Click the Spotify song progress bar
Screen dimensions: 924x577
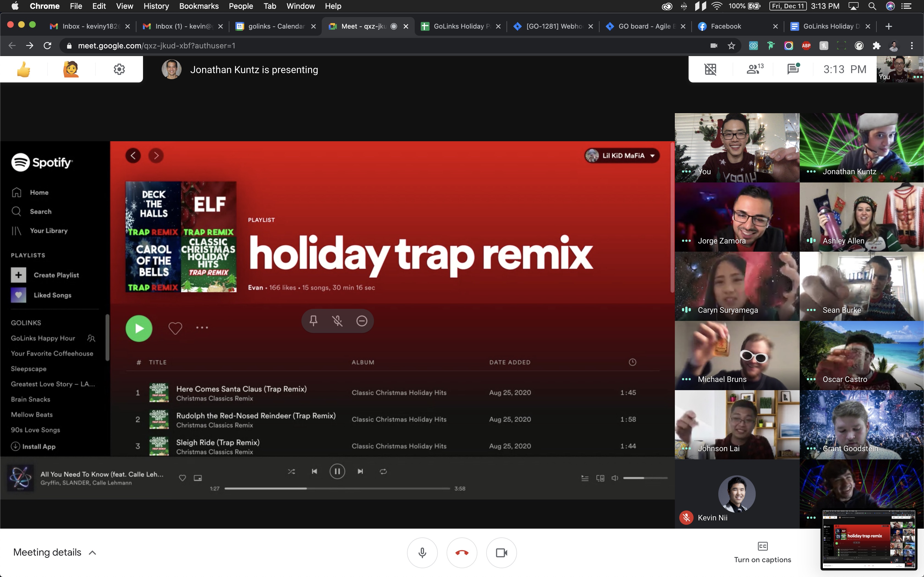coord(337,489)
